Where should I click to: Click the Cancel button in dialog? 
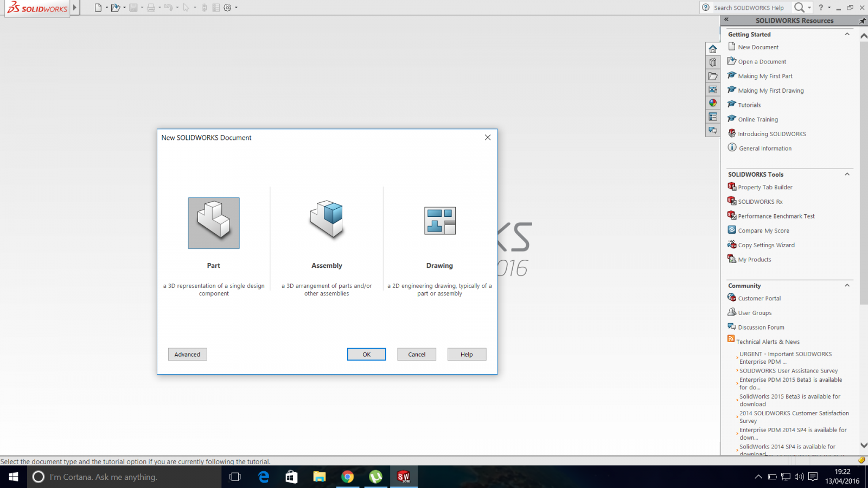[x=417, y=354]
